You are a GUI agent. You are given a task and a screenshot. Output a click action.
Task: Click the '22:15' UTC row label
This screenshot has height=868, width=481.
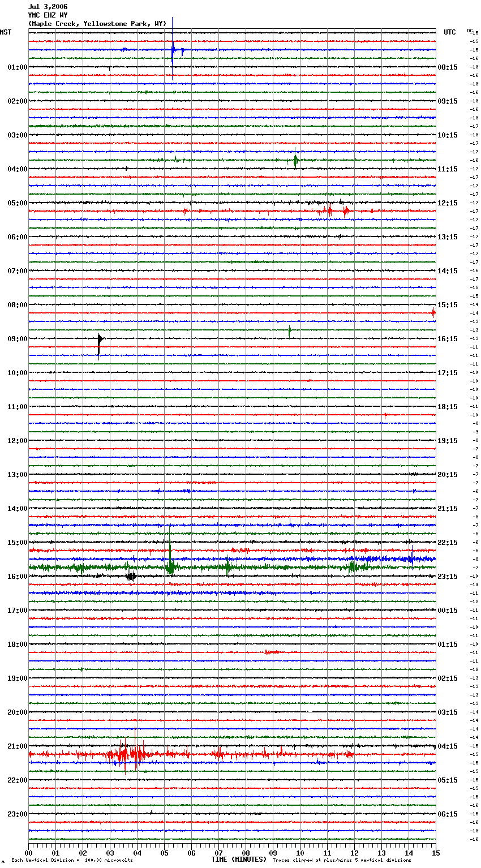(x=448, y=543)
